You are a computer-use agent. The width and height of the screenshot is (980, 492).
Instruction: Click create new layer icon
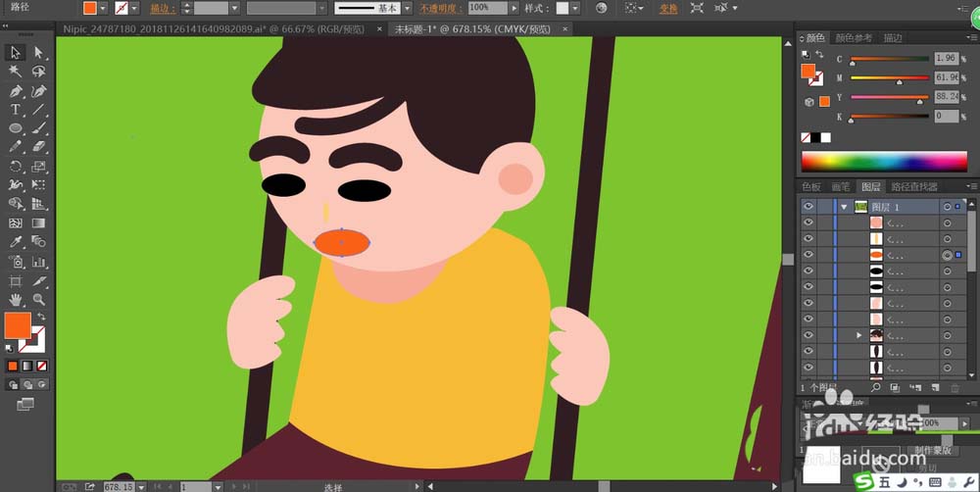tap(935, 387)
